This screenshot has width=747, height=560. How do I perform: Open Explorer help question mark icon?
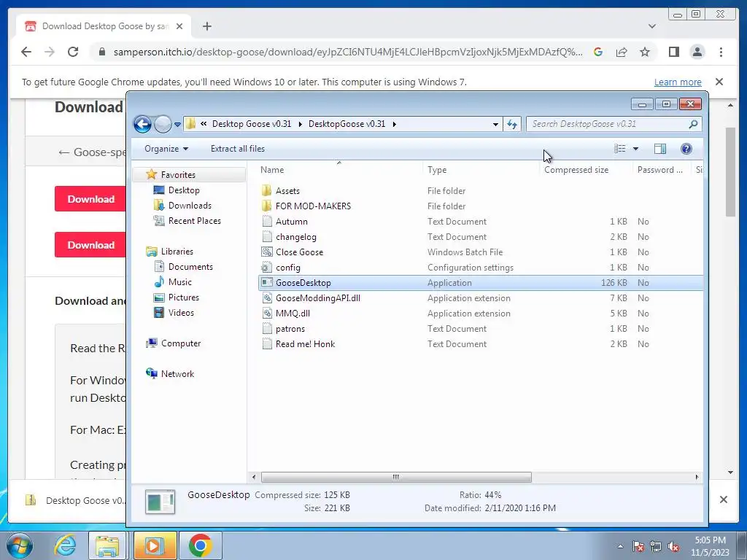(x=686, y=149)
